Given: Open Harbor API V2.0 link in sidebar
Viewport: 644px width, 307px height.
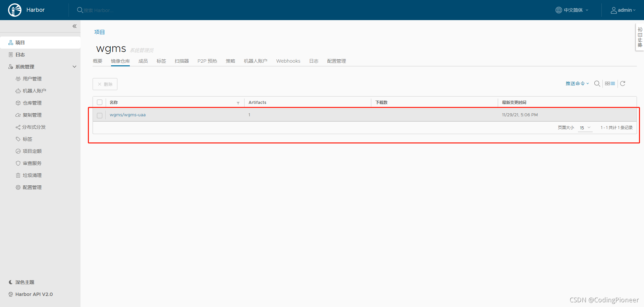Looking at the screenshot, I should point(34,294).
